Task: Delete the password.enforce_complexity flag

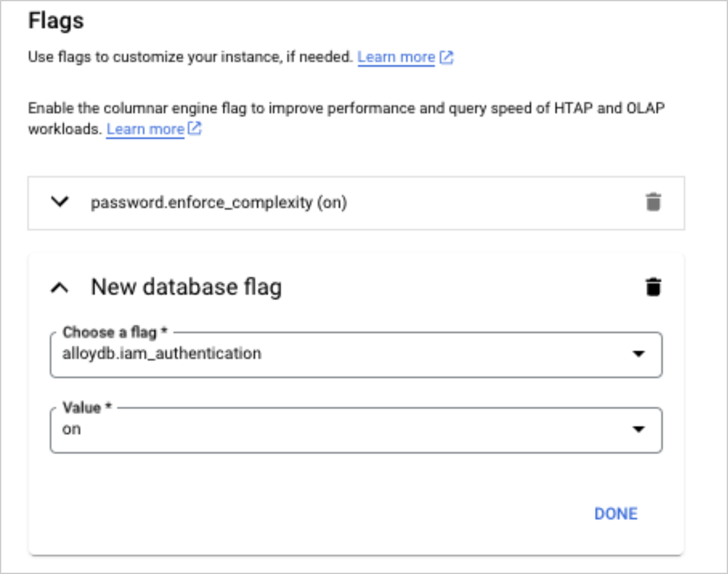Action: tap(652, 203)
